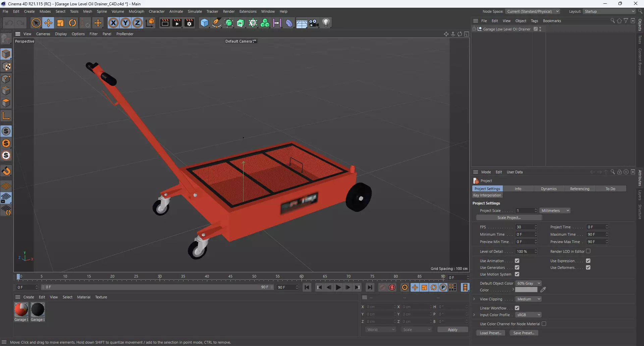Toggle Use Deformers checkbox
The width and height of the screenshot is (644, 346).
point(588,268)
